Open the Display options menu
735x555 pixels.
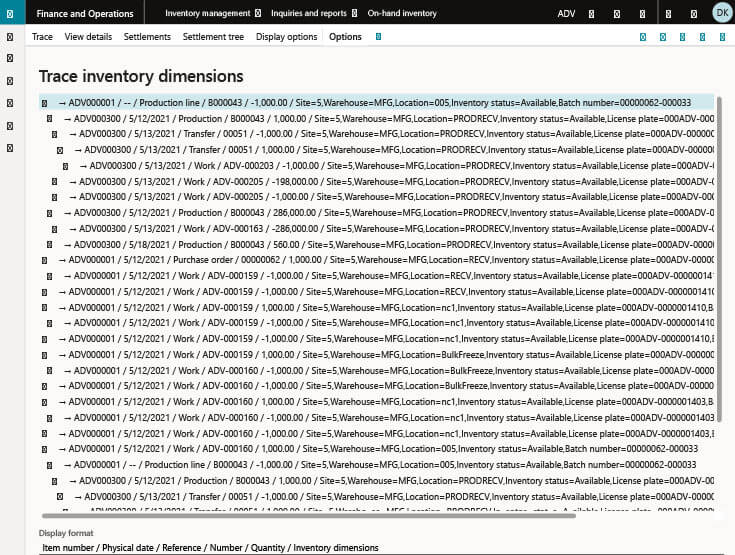click(x=285, y=37)
